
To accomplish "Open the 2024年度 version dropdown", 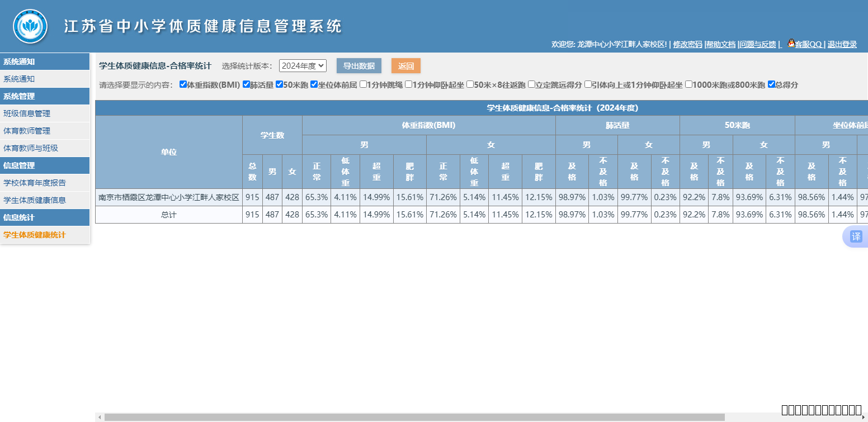I will [303, 65].
